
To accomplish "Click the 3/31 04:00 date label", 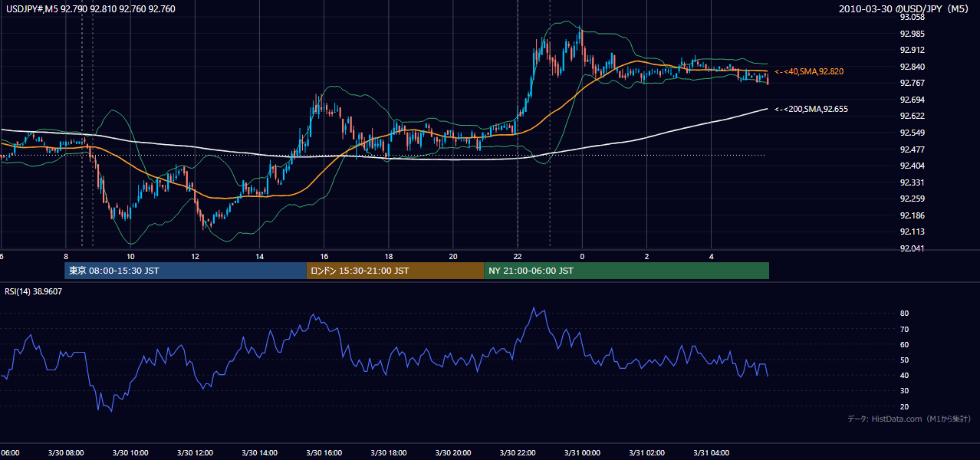I will click(710, 452).
